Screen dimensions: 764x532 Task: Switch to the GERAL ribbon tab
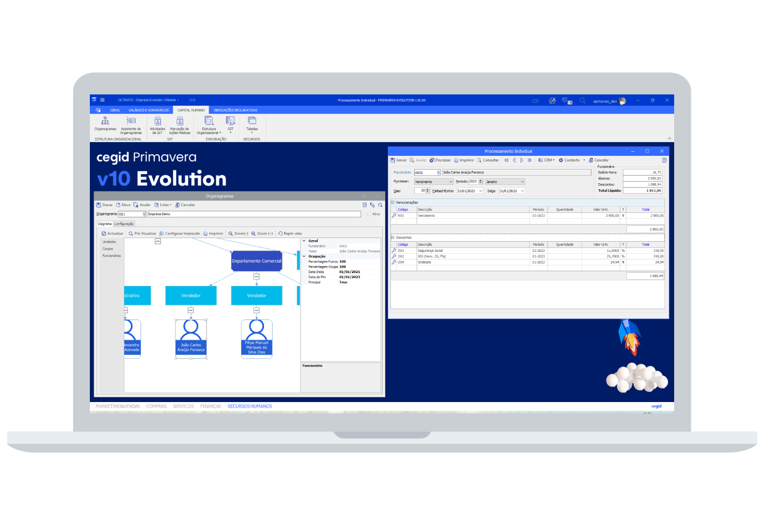pyautogui.click(x=115, y=110)
